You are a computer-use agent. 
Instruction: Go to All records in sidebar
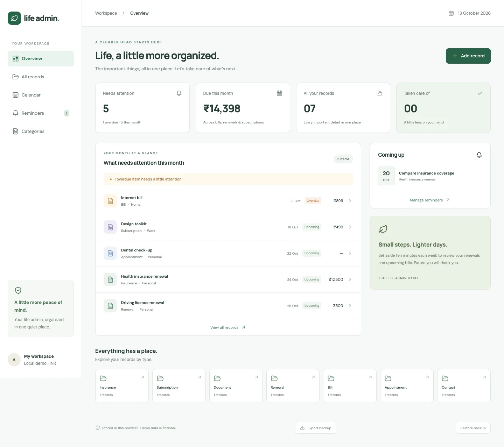point(41,77)
